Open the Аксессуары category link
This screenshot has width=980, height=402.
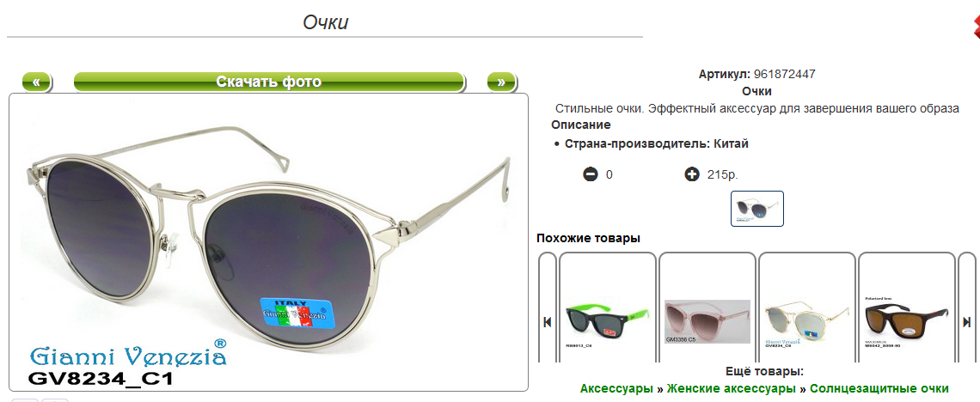(616, 388)
